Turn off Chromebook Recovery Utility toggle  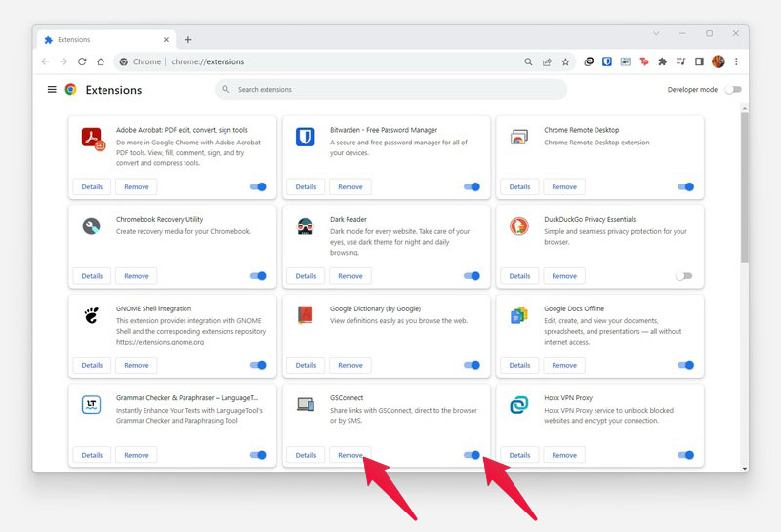(258, 276)
